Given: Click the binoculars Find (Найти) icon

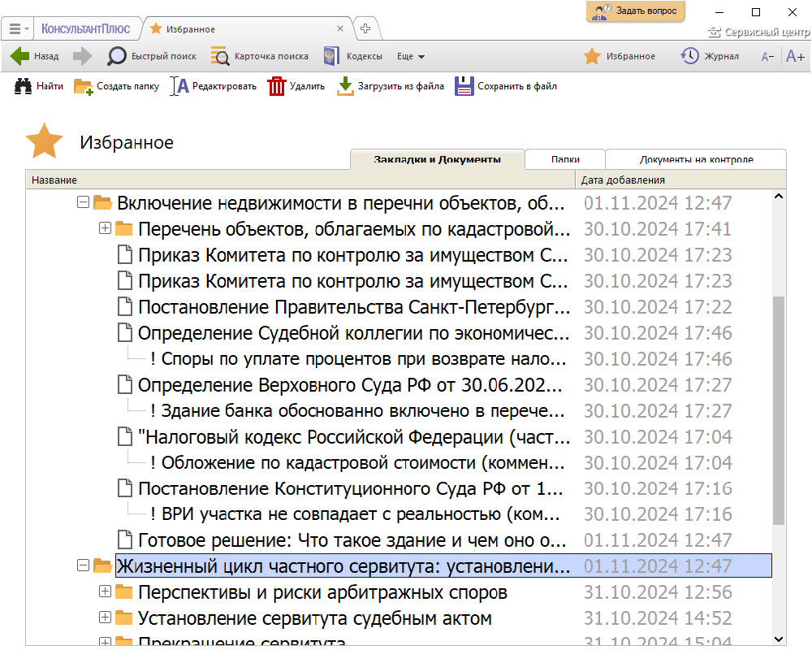Looking at the screenshot, I should [23, 86].
